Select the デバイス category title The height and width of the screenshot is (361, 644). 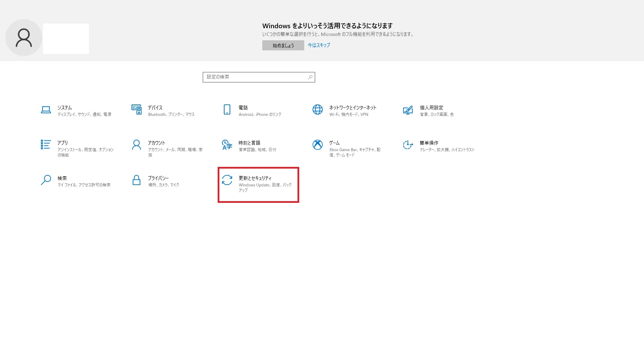(x=155, y=108)
